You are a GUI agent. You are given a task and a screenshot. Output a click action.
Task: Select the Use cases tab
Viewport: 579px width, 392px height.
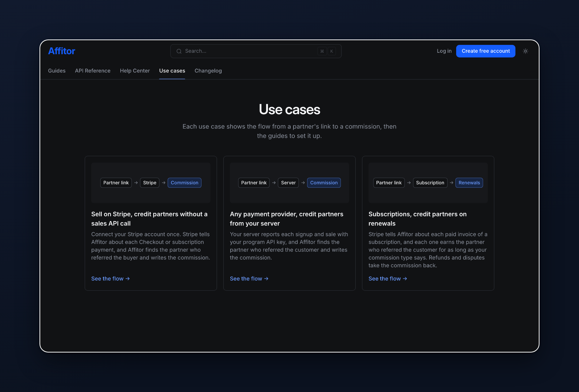172,71
